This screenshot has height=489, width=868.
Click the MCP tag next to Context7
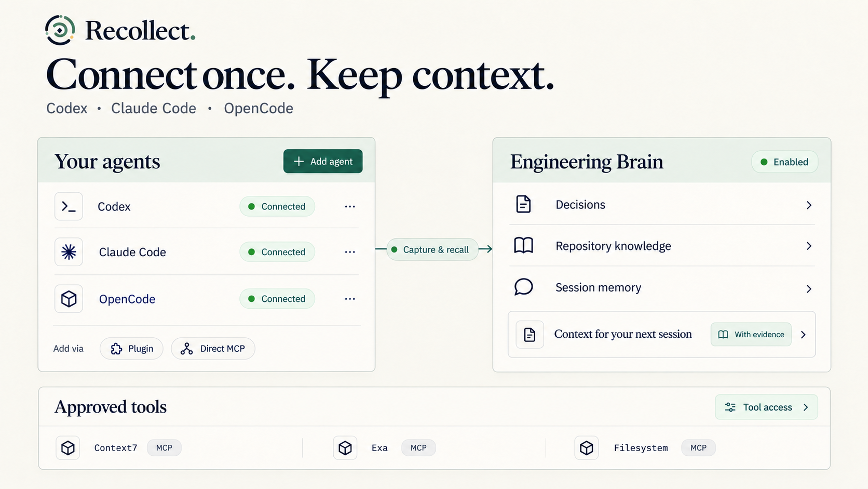(164, 448)
